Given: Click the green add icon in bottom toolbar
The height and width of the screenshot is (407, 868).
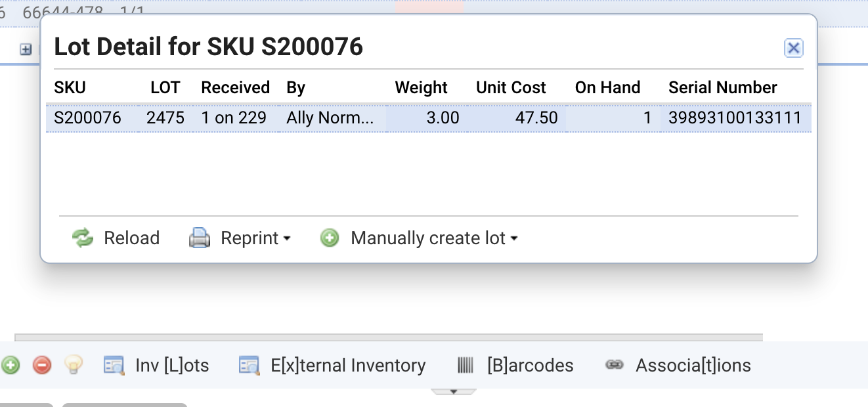Looking at the screenshot, I should (x=11, y=365).
